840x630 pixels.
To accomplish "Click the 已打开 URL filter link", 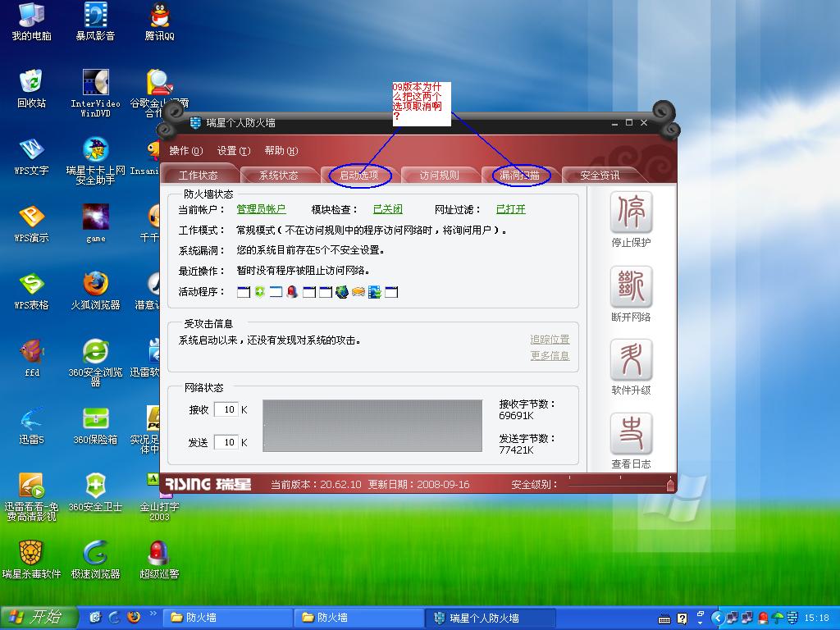I will (510, 209).
